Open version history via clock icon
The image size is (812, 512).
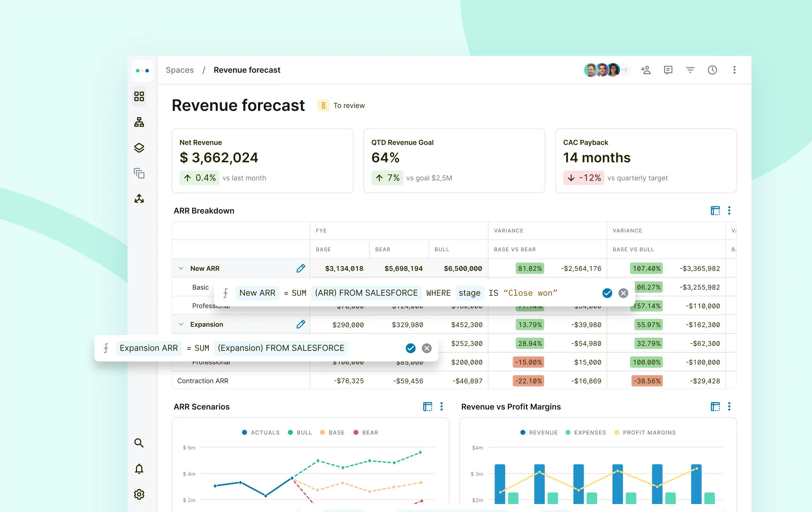click(x=712, y=70)
